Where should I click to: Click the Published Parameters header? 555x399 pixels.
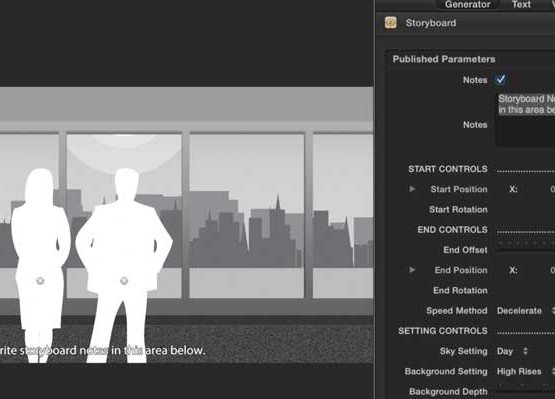point(444,59)
